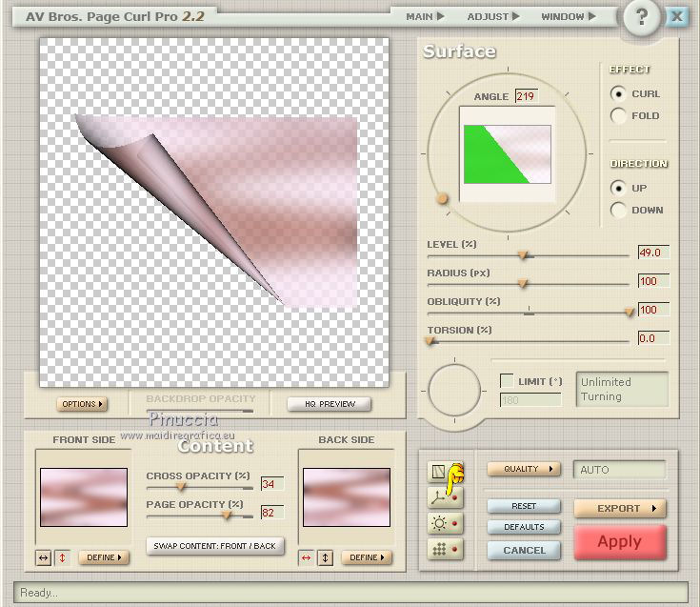Click the limit turning dial circle

pyautogui.click(x=454, y=391)
